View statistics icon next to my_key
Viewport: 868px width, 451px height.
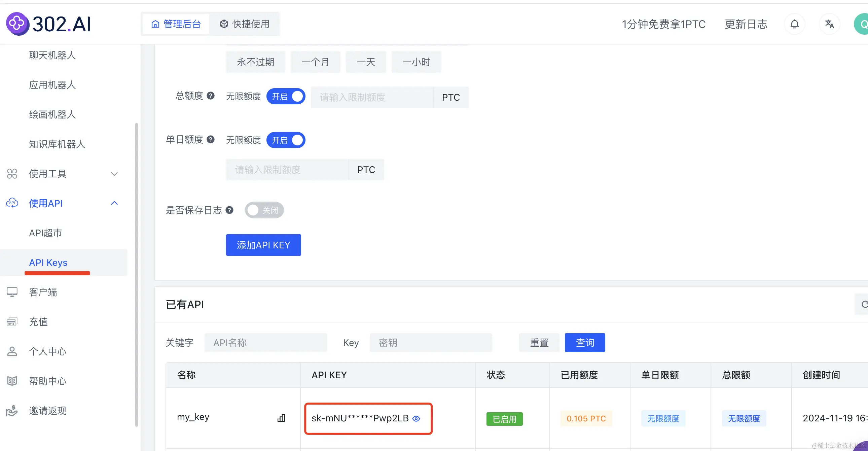(x=281, y=418)
